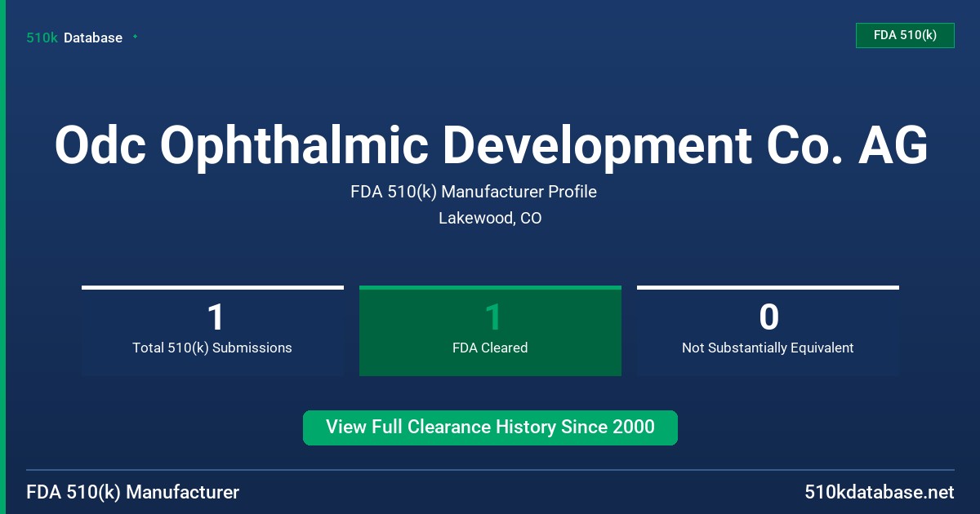Viewport: 980px width, 514px height.
Task: Click the small green dot beside Database
Action: click(x=135, y=37)
